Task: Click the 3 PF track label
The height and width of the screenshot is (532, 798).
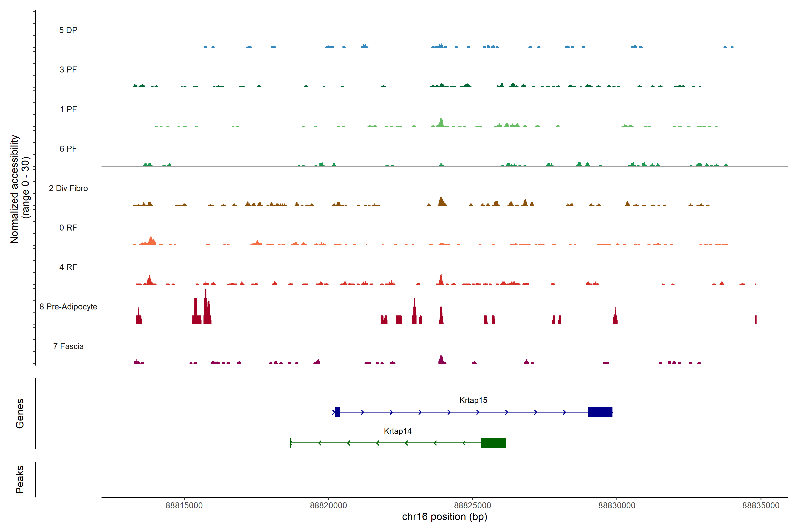Action: point(68,70)
